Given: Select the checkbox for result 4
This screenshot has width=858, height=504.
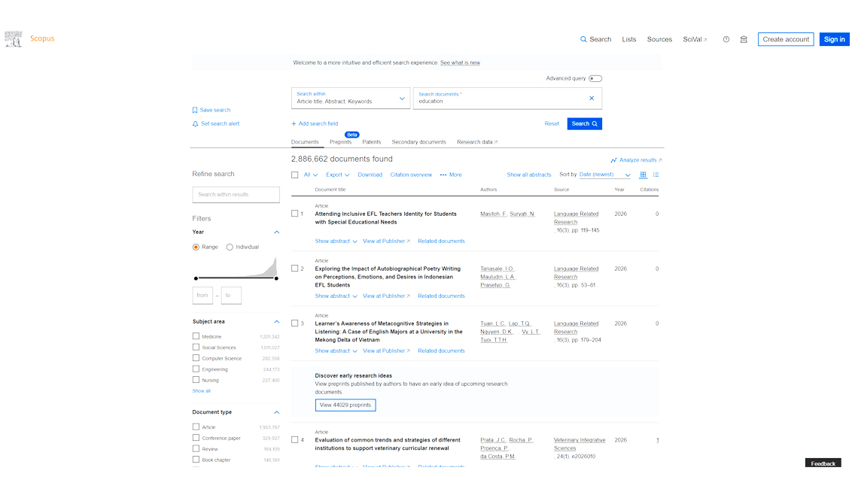Looking at the screenshot, I should (x=295, y=439).
